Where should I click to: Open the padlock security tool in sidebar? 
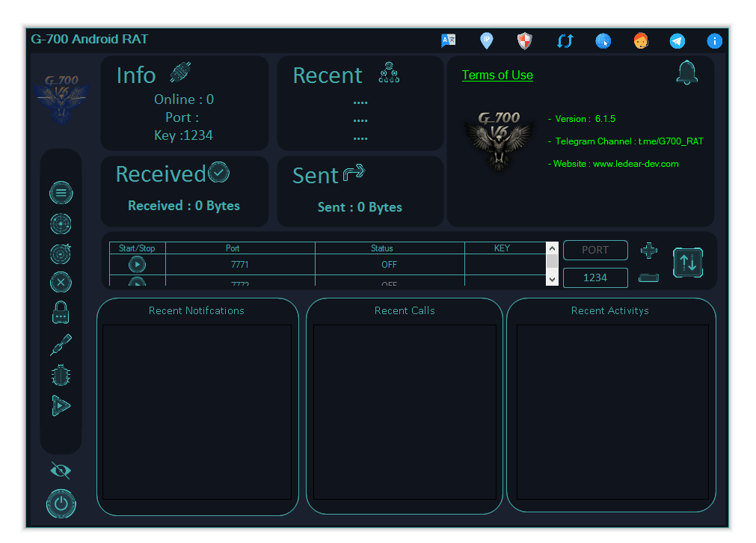61,312
